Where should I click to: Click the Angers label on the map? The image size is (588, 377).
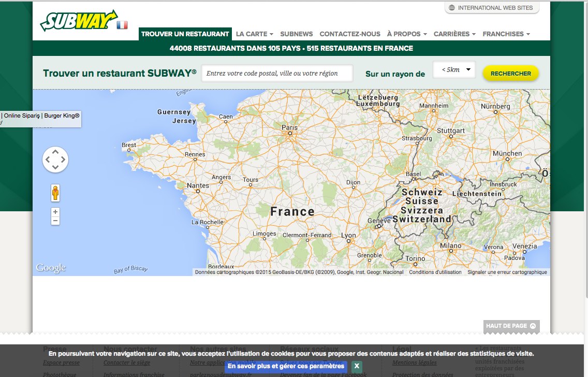pos(221,177)
